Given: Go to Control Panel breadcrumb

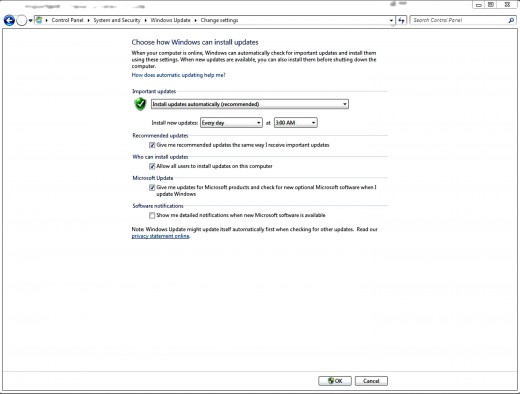Looking at the screenshot, I should 67,20.
